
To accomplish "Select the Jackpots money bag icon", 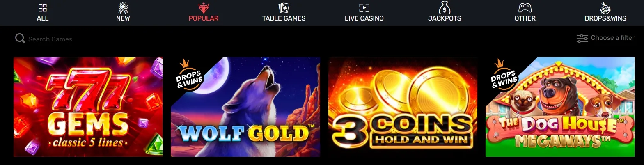I will 445,8.
